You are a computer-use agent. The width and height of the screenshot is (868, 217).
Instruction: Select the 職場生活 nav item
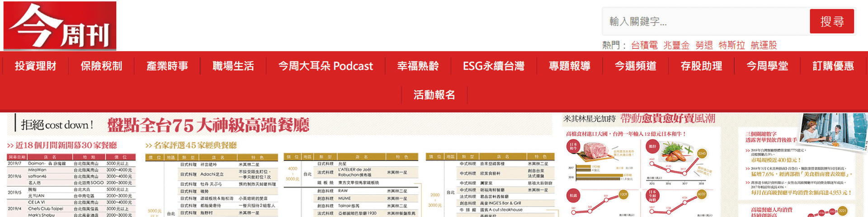click(x=233, y=66)
